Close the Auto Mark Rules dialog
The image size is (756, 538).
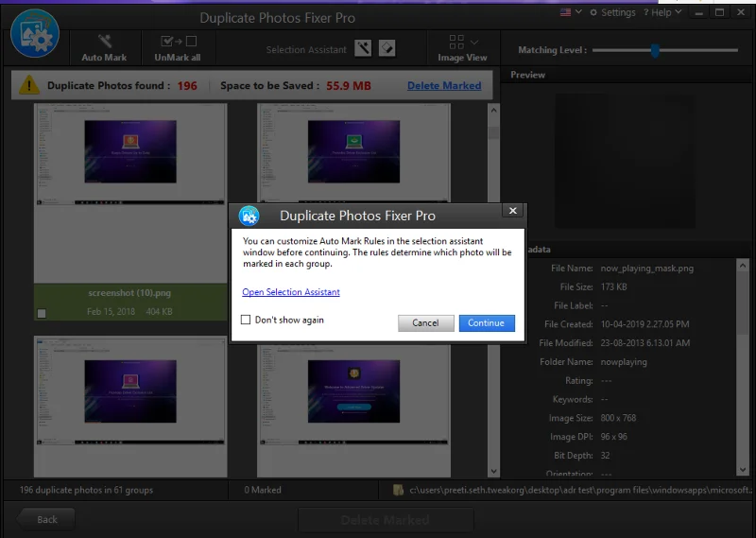coord(513,210)
